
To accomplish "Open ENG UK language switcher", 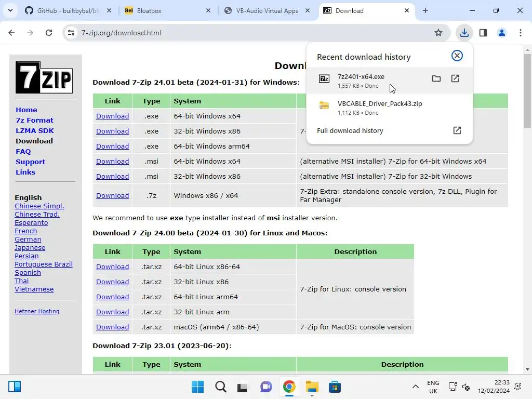I will coord(433,387).
